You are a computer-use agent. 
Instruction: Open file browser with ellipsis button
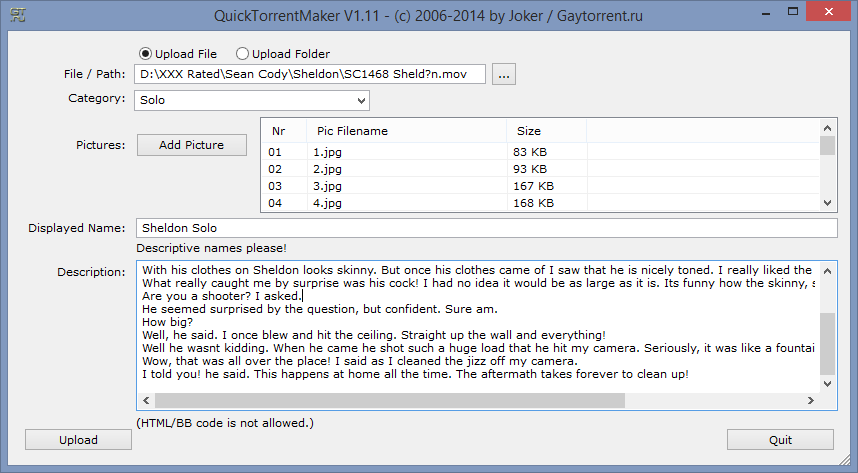pos(504,74)
